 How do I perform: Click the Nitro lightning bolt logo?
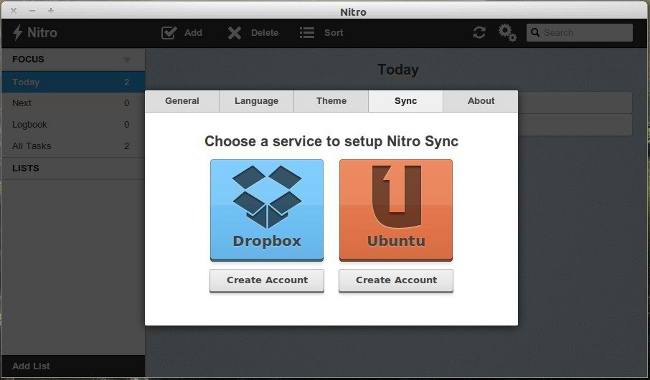[x=17, y=32]
